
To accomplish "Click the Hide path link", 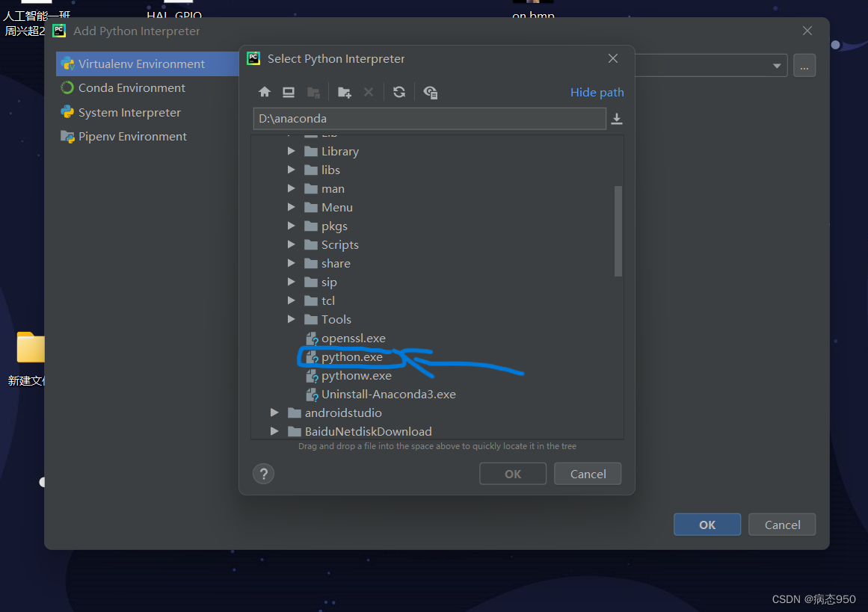I will coord(597,93).
